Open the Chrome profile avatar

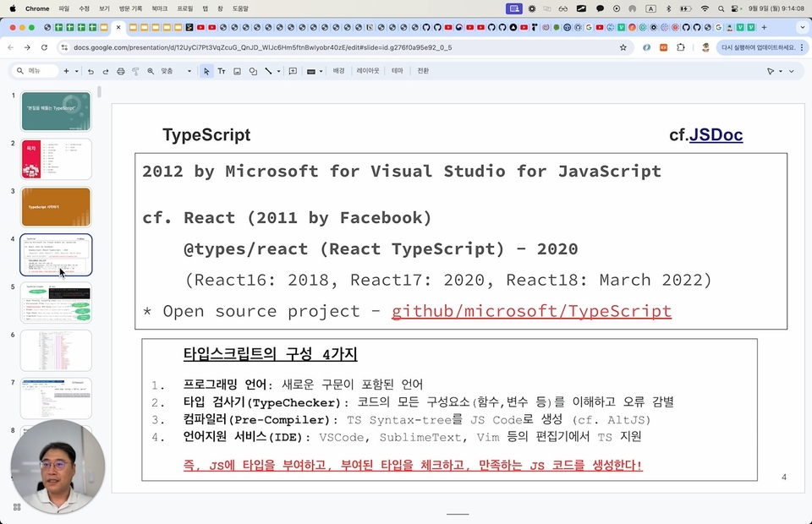pyautogui.click(x=705, y=47)
